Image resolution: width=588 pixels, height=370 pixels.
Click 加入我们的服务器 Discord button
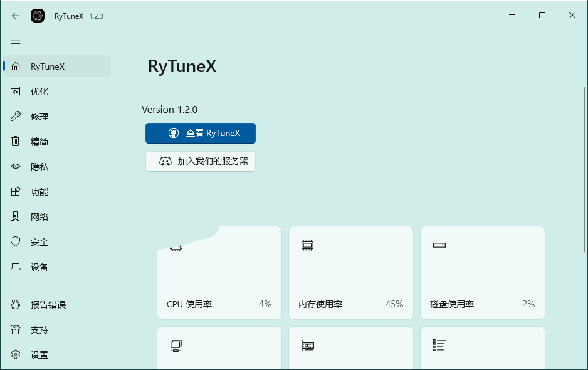(201, 161)
